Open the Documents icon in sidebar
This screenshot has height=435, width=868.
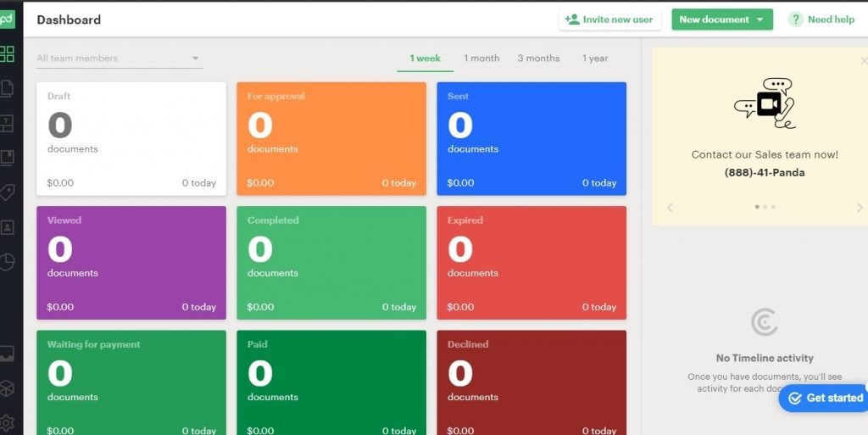(x=8, y=88)
